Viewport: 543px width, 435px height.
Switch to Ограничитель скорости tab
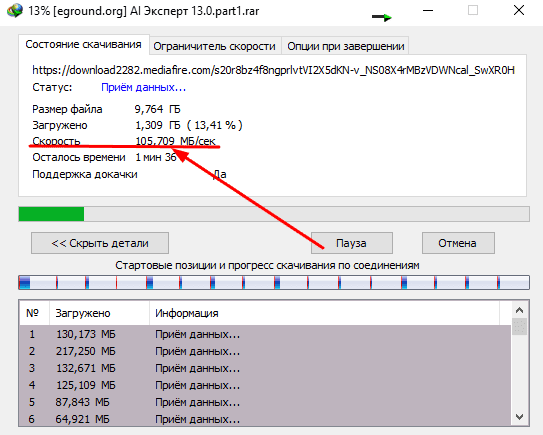click(215, 46)
